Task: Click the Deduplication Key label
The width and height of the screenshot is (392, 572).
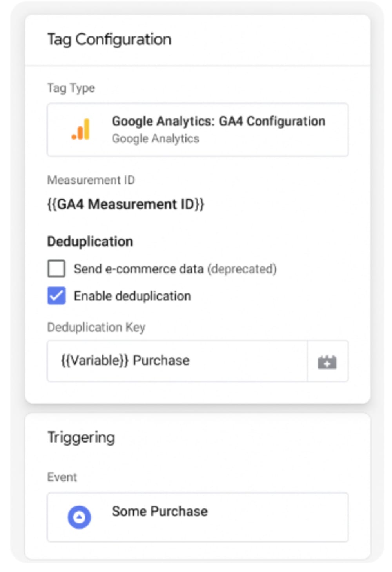Action: (96, 327)
